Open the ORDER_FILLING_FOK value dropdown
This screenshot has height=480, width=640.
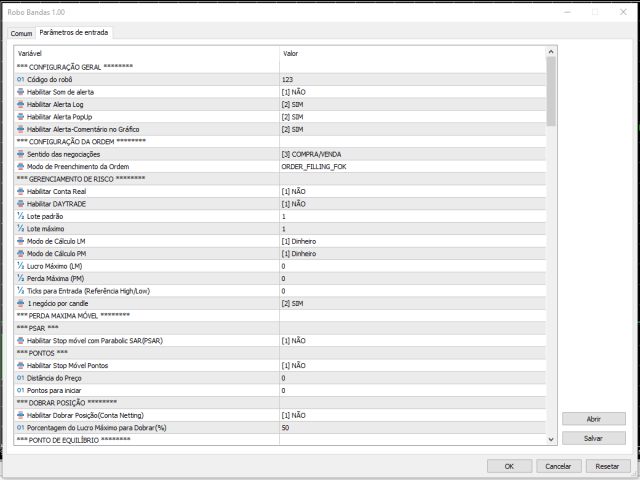(x=413, y=167)
